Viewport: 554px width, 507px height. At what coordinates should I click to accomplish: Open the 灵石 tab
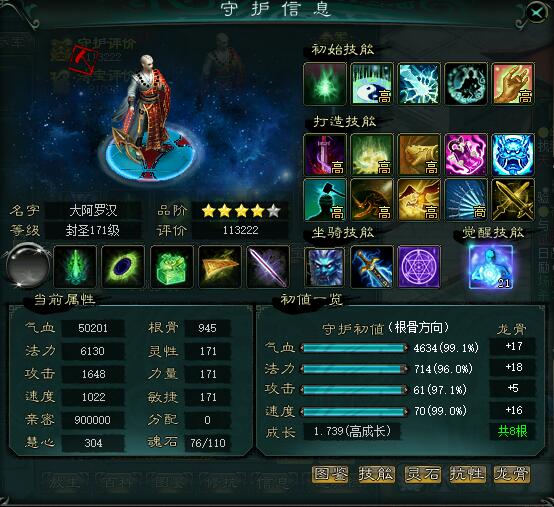(x=422, y=474)
